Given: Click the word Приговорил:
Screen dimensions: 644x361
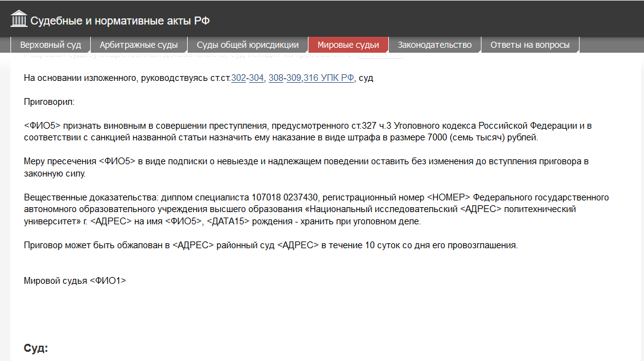Looking at the screenshot, I should click(49, 102).
